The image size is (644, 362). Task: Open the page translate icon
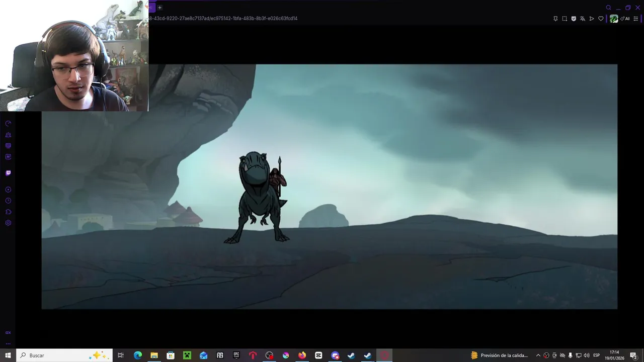pos(583,19)
